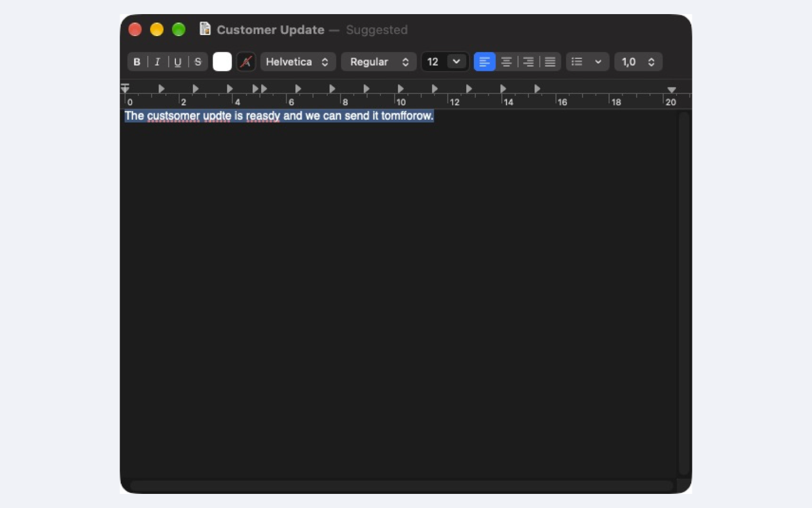Click the Customer Update window title

click(271, 30)
